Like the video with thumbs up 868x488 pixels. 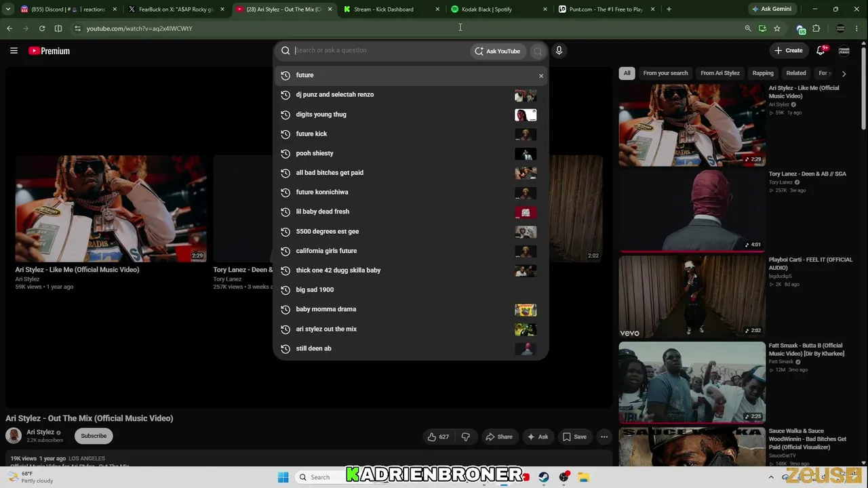pos(438,436)
